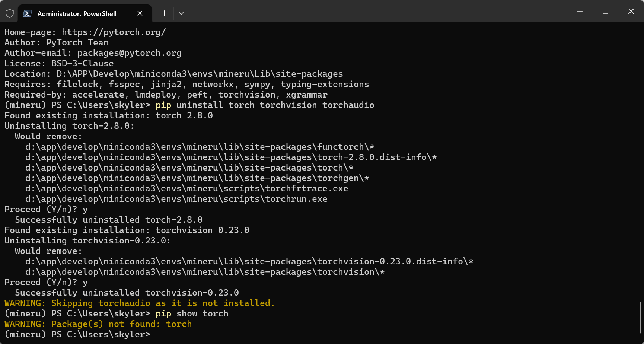Select the Administrator: PowerShell tab title

[77, 13]
